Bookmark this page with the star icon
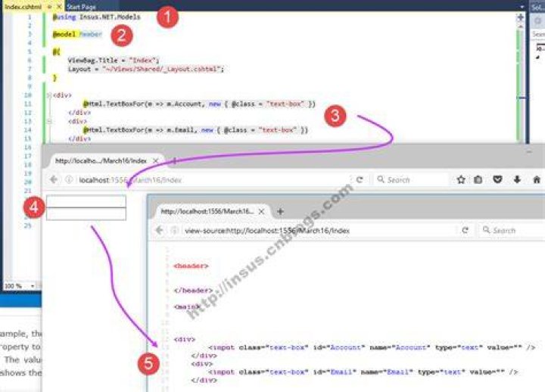 [461, 179]
